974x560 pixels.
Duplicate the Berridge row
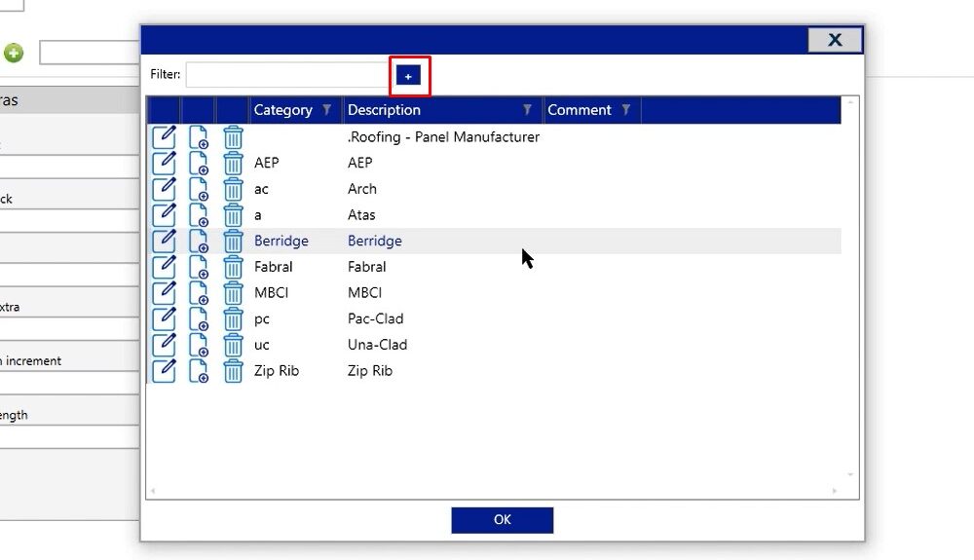(x=199, y=242)
